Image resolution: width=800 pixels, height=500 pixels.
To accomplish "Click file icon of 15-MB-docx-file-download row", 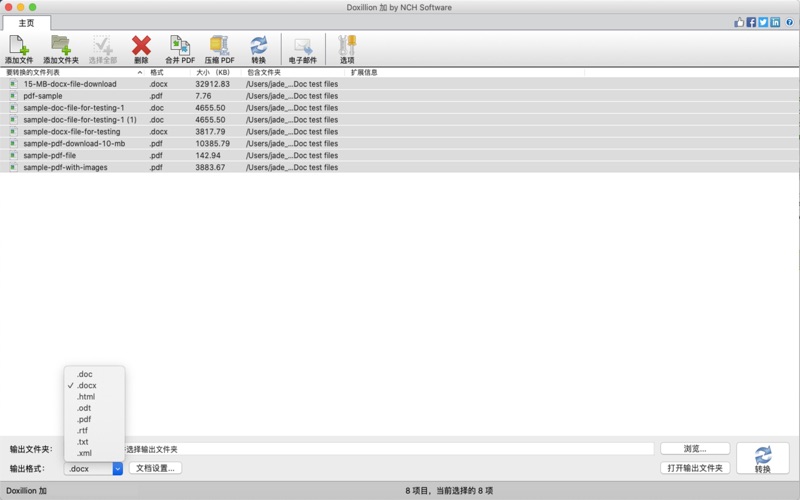I will pyautogui.click(x=13, y=84).
